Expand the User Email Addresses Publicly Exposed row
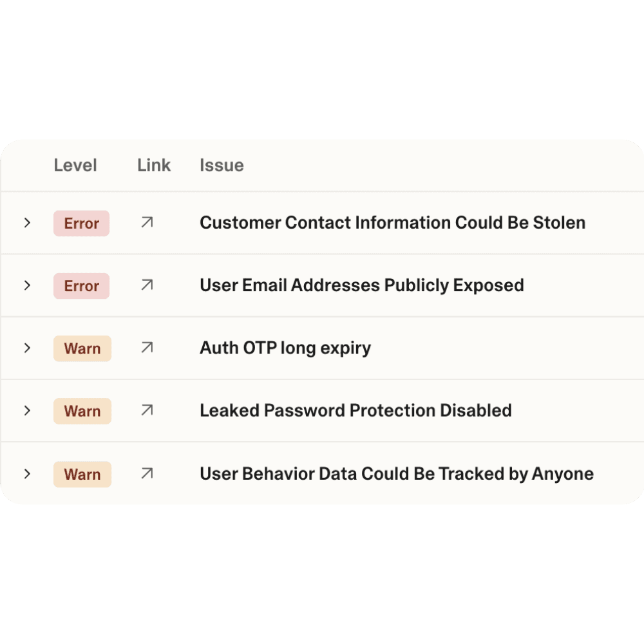Screen dimensions: 644x644 [27, 285]
